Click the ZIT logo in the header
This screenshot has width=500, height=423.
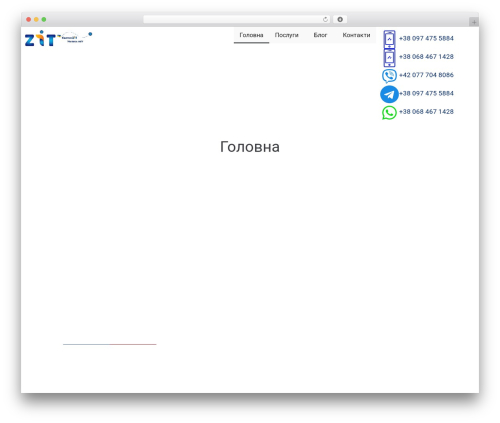pyautogui.click(x=58, y=38)
